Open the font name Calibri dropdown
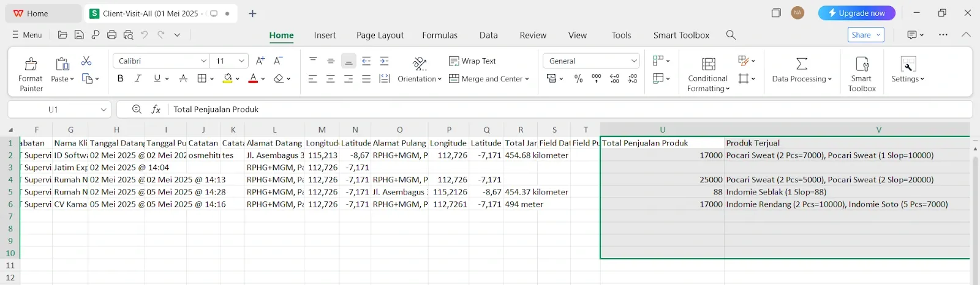The image size is (980, 285). [x=204, y=61]
